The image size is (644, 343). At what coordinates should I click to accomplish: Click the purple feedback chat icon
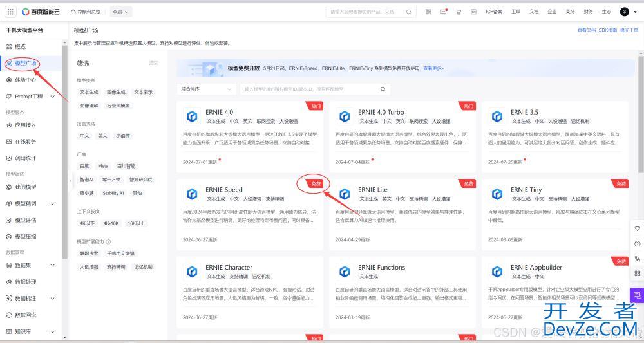coord(637,295)
